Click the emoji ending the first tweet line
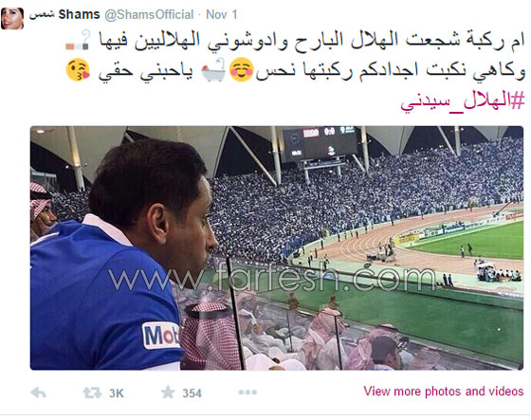The height and width of the screenshot is (420, 531). click(x=78, y=40)
